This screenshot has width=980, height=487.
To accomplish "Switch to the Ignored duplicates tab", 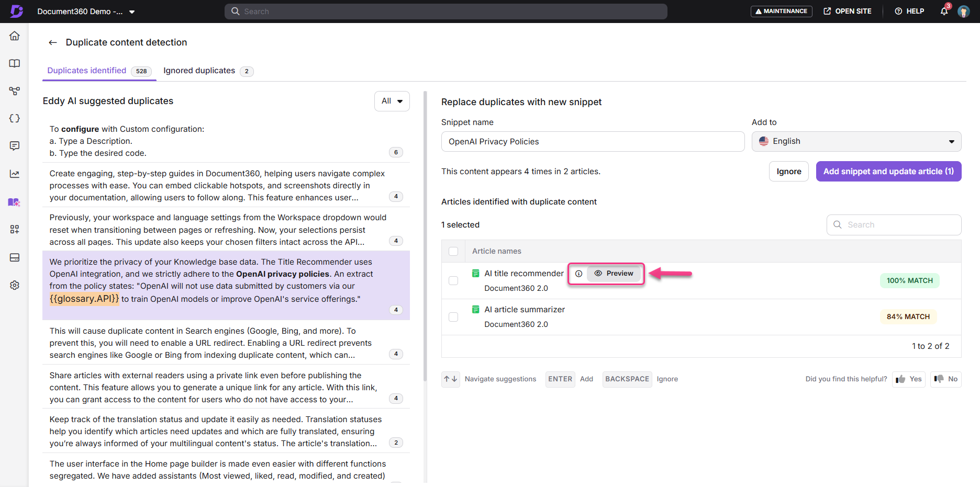I will (199, 70).
